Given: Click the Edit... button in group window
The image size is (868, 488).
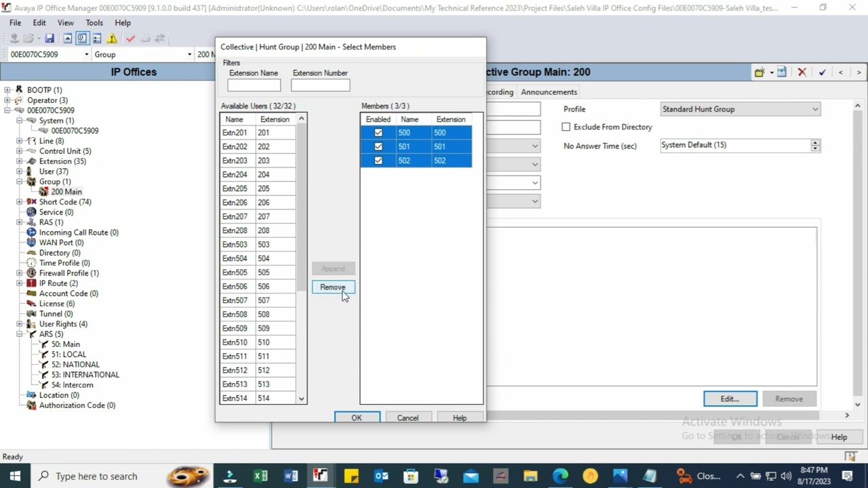Looking at the screenshot, I should (x=730, y=399).
